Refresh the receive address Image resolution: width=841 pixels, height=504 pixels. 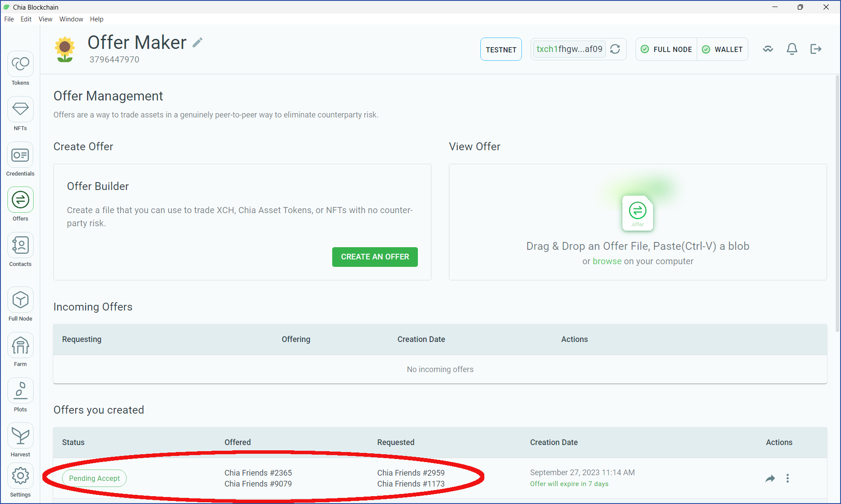(615, 49)
